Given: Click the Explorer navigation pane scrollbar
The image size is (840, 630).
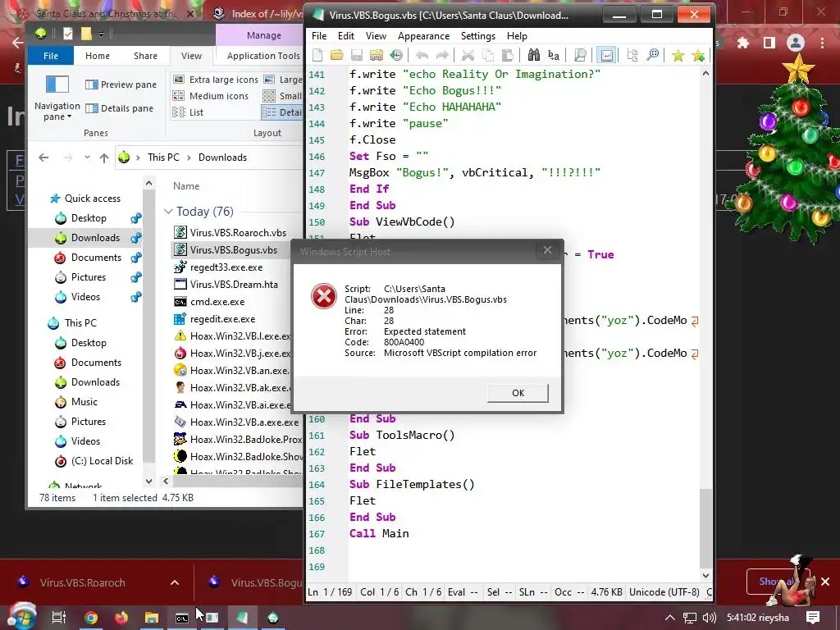Looking at the screenshot, I should pos(149,326).
